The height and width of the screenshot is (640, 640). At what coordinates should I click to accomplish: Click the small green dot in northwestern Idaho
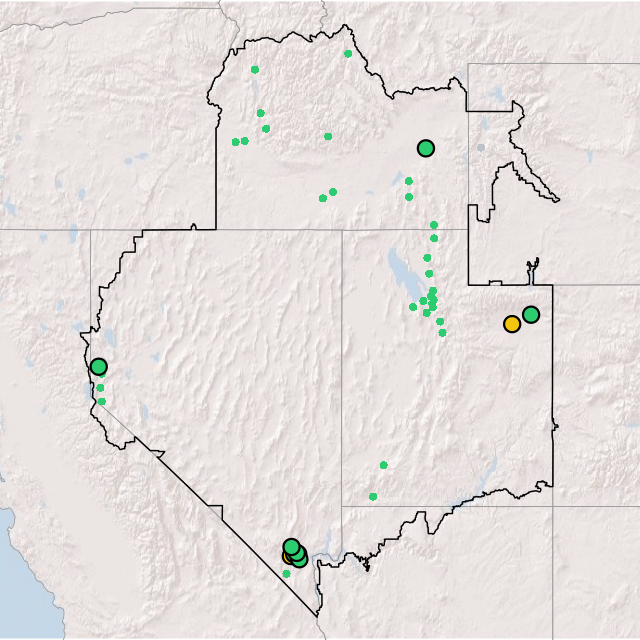point(255,70)
